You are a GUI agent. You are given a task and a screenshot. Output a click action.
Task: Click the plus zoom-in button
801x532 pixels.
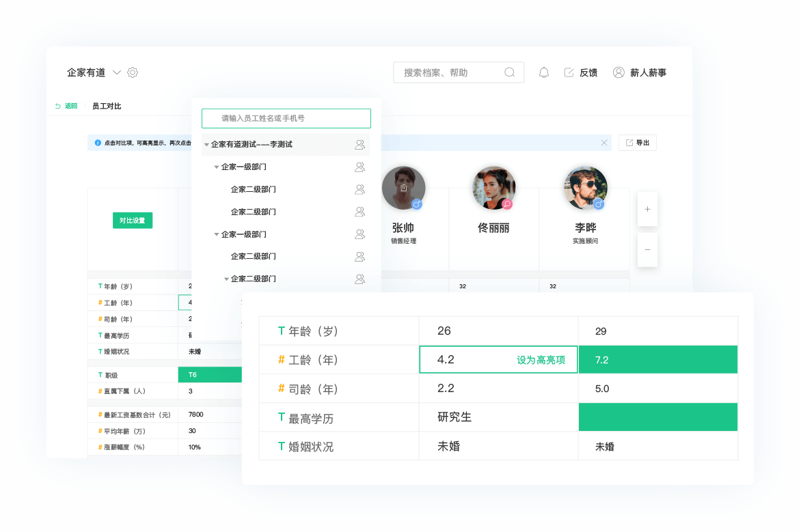point(647,209)
